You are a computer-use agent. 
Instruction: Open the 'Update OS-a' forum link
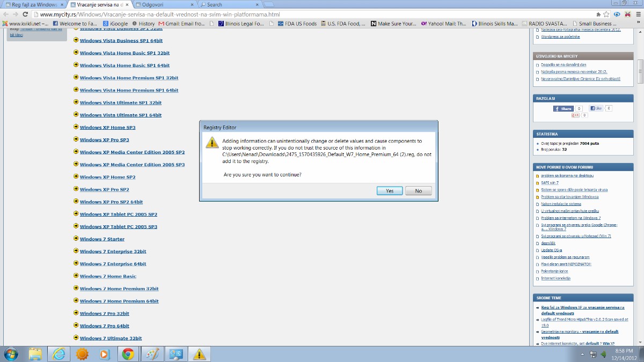tap(552, 250)
